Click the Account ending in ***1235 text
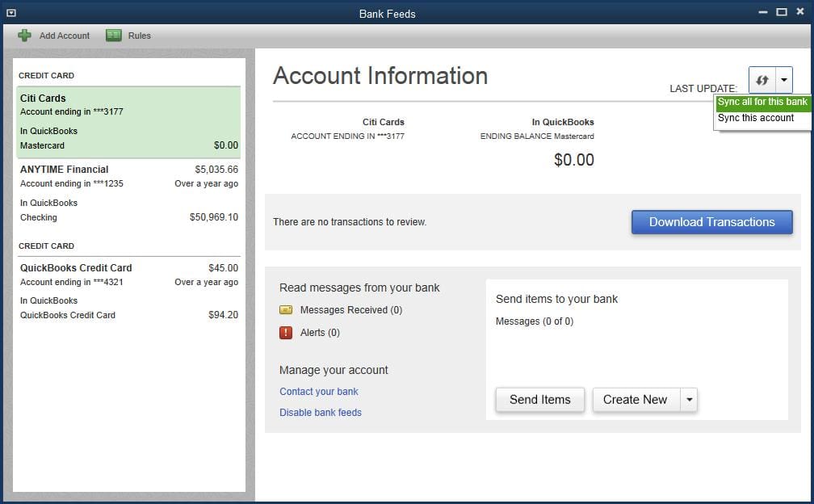Viewport: 814px width, 504px height. pyautogui.click(x=72, y=183)
